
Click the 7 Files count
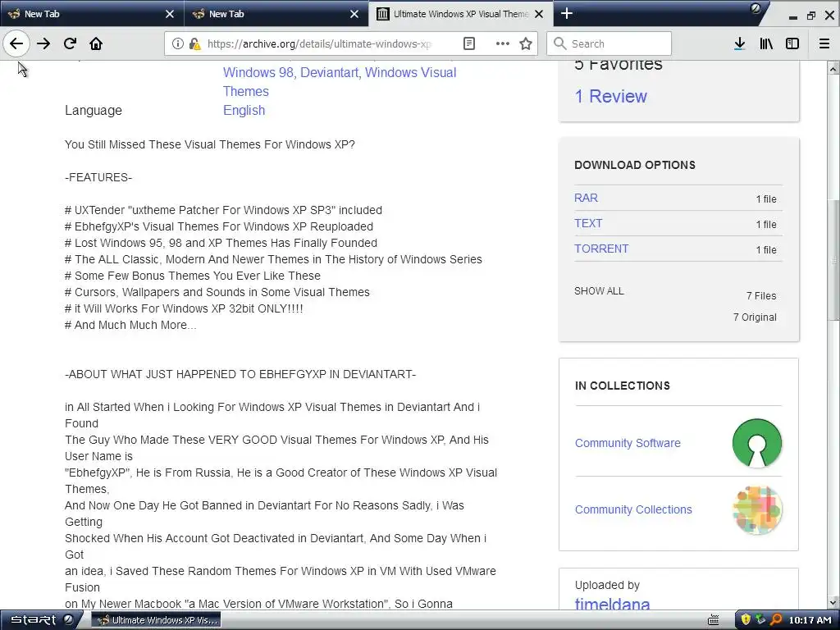[x=761, y=295]
